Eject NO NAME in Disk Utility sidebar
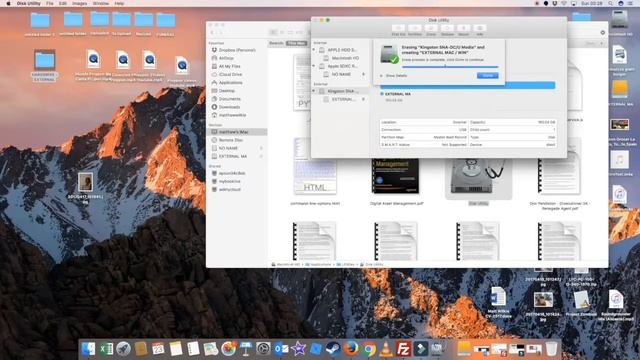The image size is (640, 360). point(363,74)
